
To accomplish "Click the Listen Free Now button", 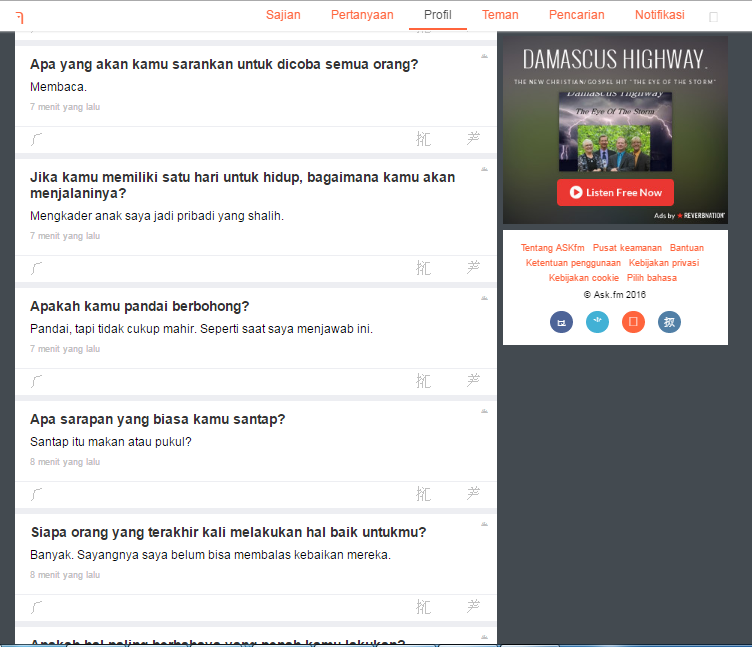I will point(615,192).
